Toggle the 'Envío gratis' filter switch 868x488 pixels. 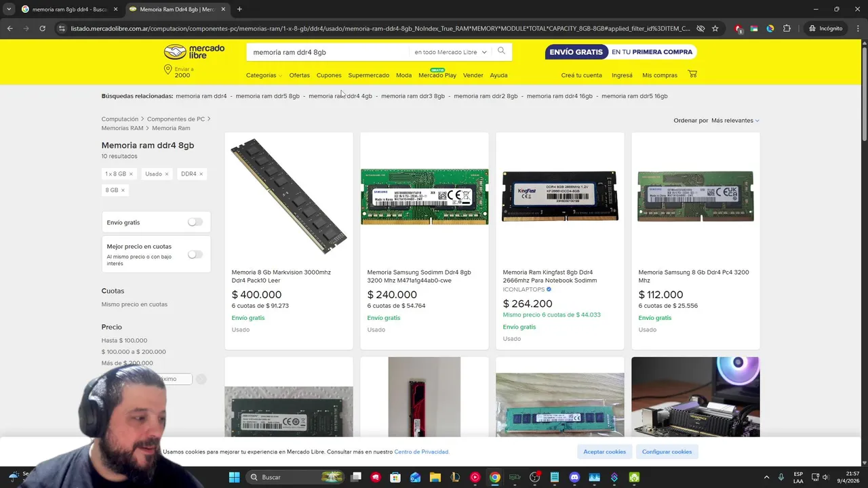195,222
